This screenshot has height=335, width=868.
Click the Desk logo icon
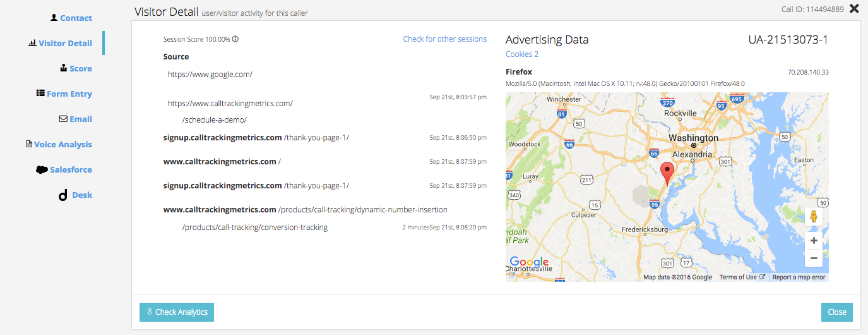click(62, 195)
